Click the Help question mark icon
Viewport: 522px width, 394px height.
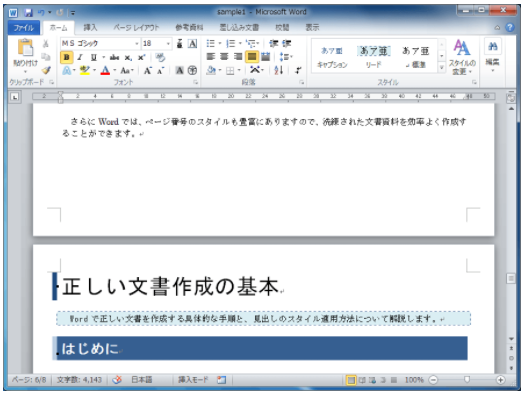pyautogui.click(x=510, y=27)
